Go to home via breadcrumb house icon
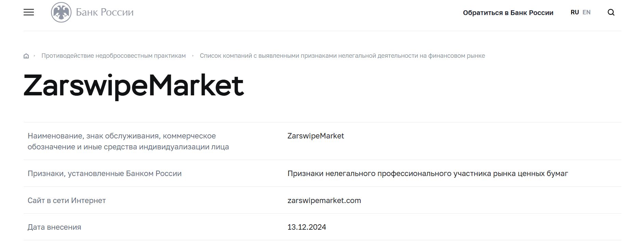644x241 pixels. point(26,56)
